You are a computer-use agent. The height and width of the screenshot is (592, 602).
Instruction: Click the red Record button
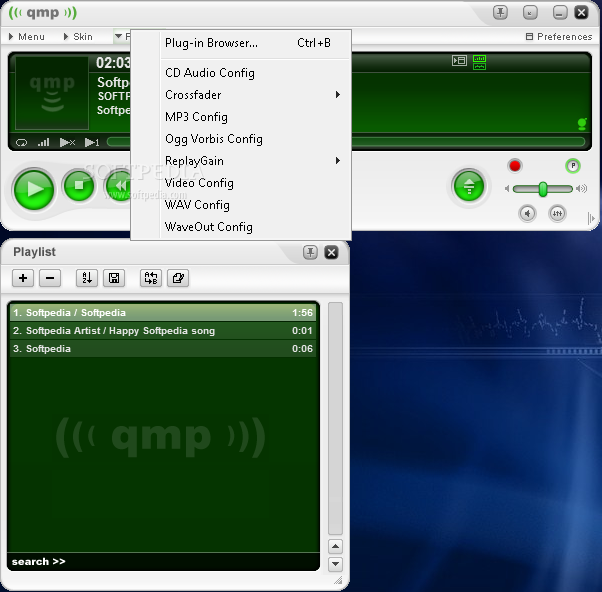click(x=515, y=166)
